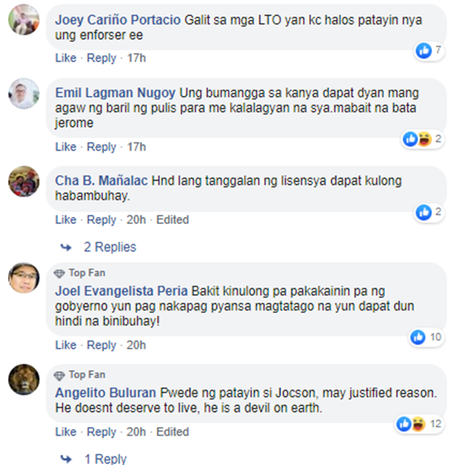Viewport: 476px width, 465px height.
Task: Click like reaction icon on Cha B. Mañalac's comment
Action: 424,212
